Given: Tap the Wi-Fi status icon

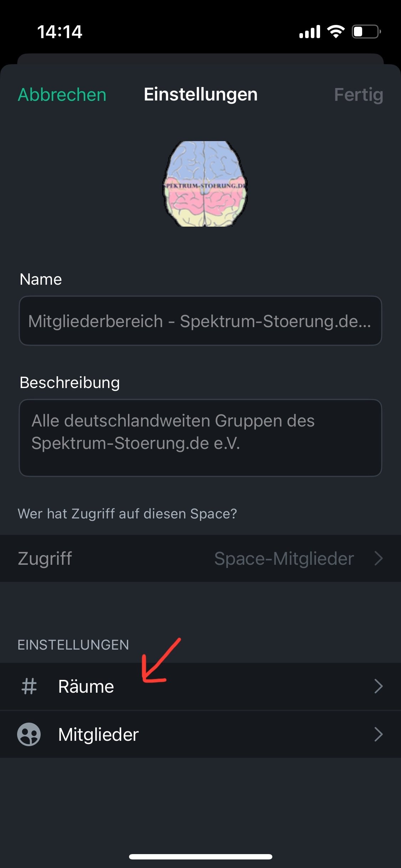Looking at the screenshot, I should (x=336, y=32).
